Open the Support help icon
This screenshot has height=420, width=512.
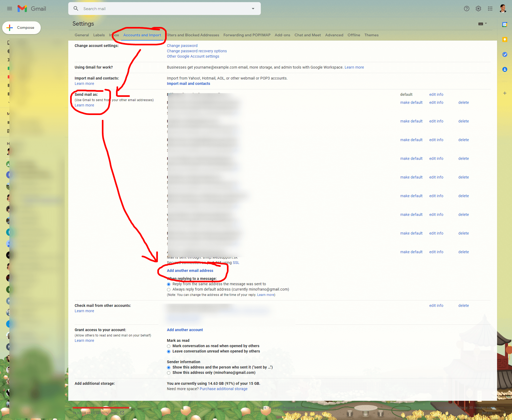(x=466, y=9)
